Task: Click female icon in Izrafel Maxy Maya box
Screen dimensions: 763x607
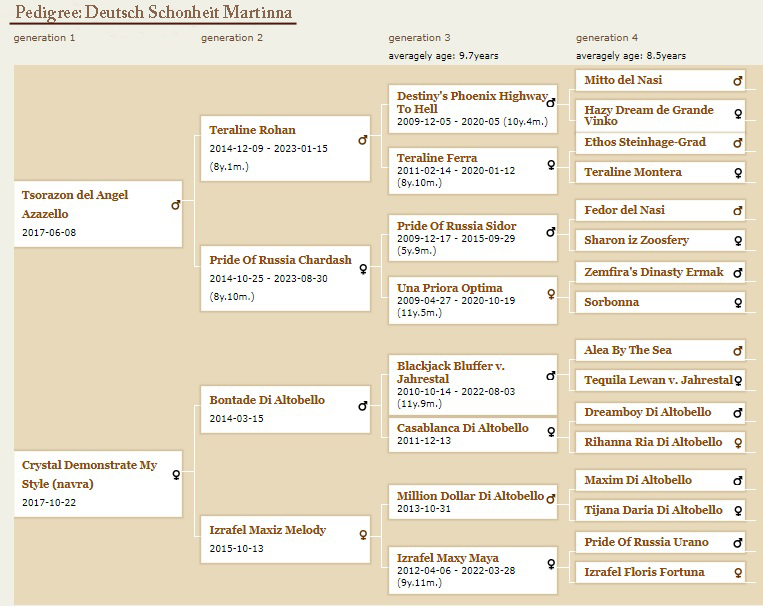Action: 551,564
